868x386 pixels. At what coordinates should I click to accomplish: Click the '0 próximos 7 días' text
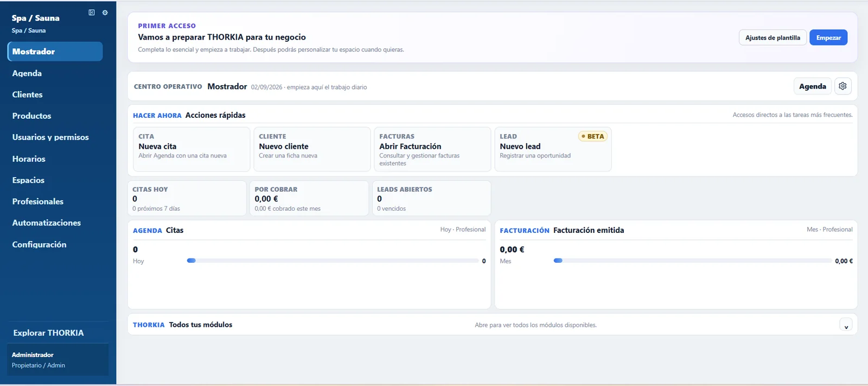(156, 208)
